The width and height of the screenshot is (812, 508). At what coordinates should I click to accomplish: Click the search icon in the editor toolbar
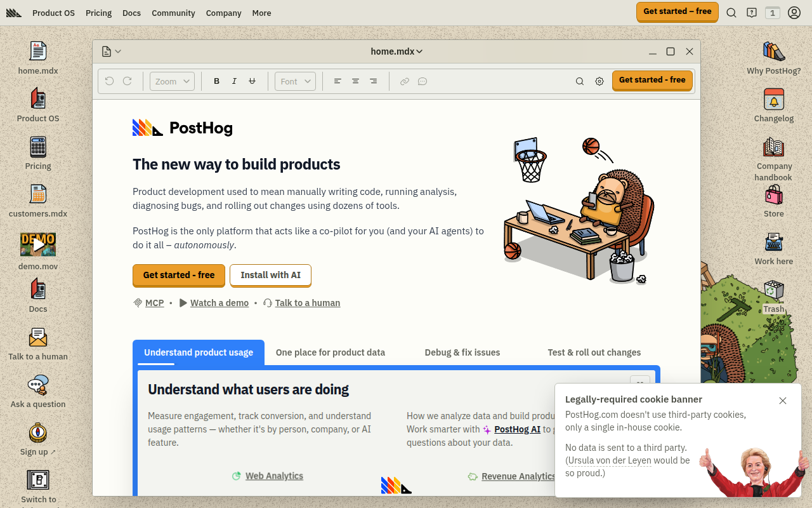tap(580, 81)
